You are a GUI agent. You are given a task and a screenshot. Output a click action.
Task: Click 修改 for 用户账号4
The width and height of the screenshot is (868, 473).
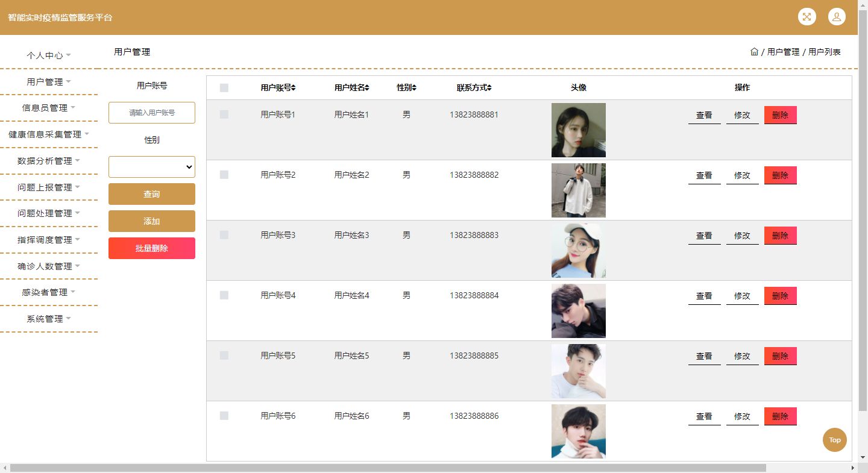(x=742, y=296)
